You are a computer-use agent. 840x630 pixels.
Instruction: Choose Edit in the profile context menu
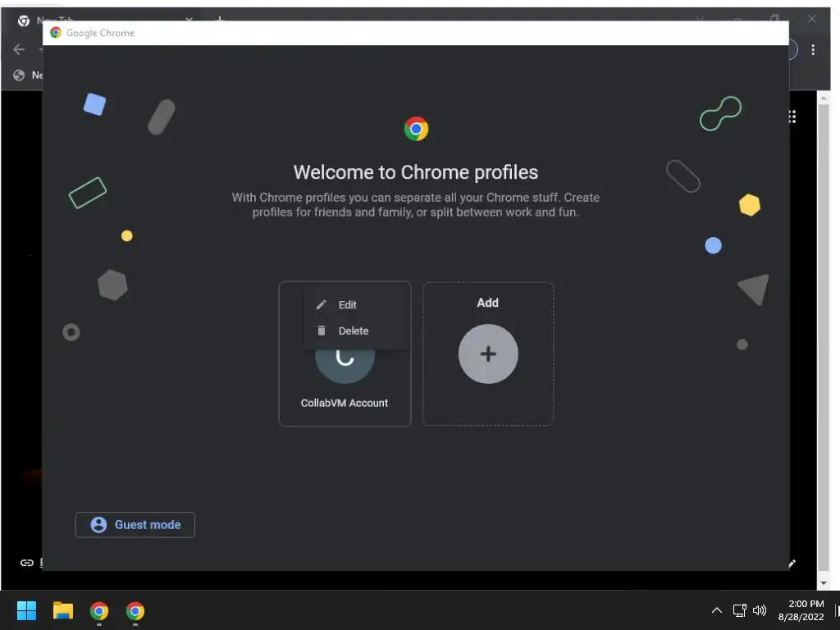(355, 305)
